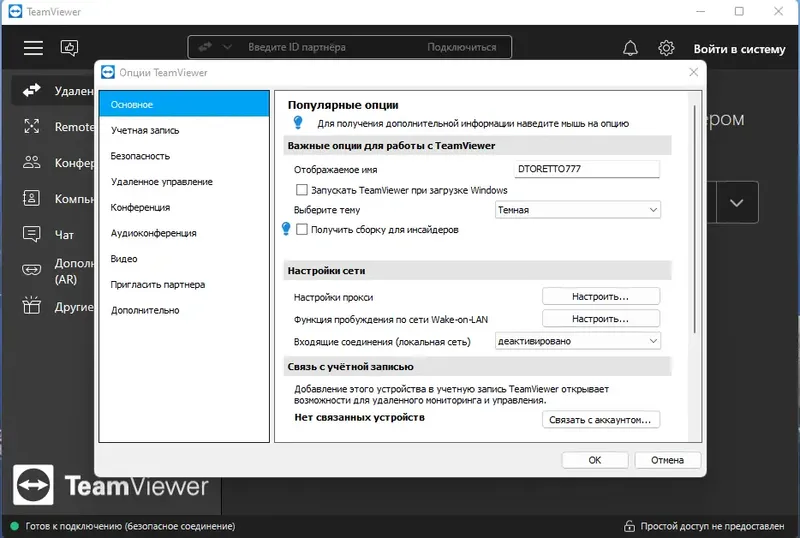Close the Опции TeamViewer dialog with the X

click(x=693, y=72)
